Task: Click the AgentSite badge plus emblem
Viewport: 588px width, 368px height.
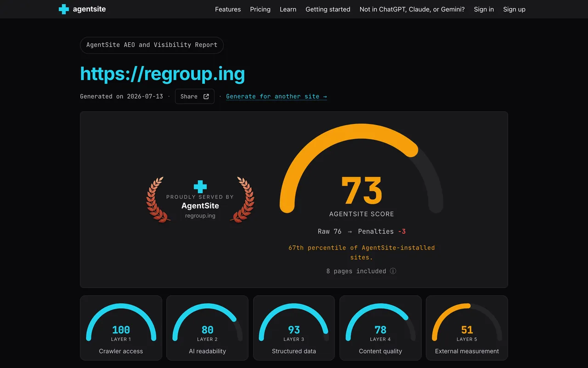Action: pos(200,186)
